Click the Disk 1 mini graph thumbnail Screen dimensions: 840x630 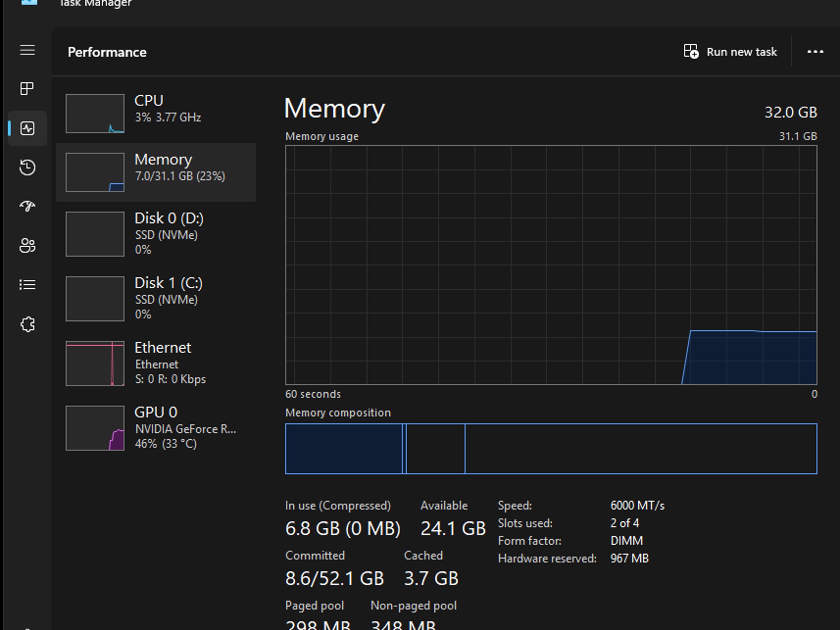tap(95, 299)
